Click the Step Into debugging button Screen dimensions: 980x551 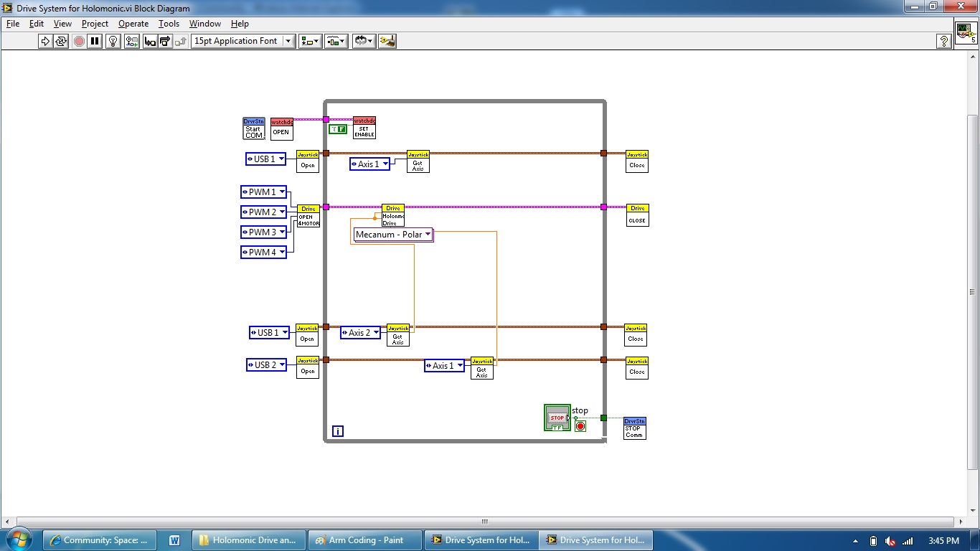point(149,41)
